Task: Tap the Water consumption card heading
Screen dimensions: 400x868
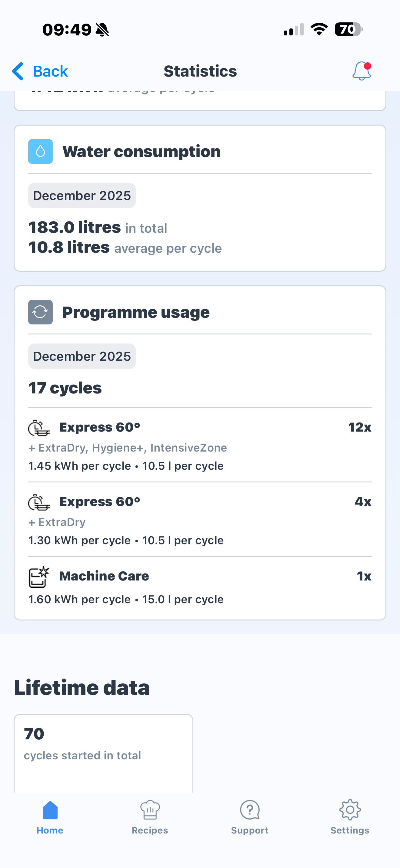Action: [141, 151]
